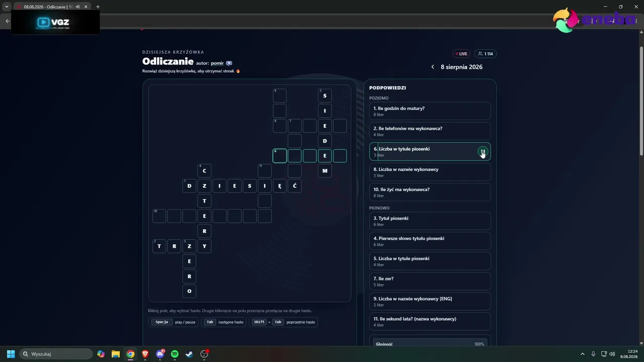Image resolution: width=644 pixels, height=362 pixels.
Task: Open the author link pomir
Action: (217, 63)
